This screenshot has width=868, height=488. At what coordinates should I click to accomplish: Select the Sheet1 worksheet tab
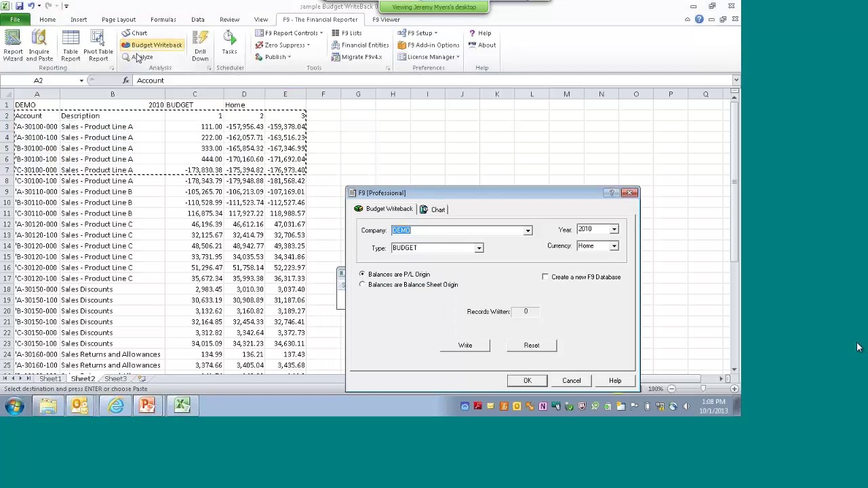click(x=50, y=379)
